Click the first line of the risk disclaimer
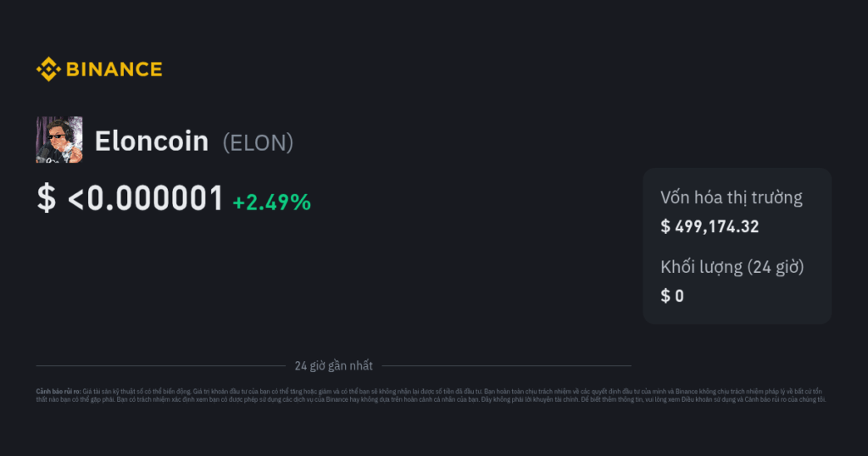Viewport: 868px width, 456px height. [424, 392]
